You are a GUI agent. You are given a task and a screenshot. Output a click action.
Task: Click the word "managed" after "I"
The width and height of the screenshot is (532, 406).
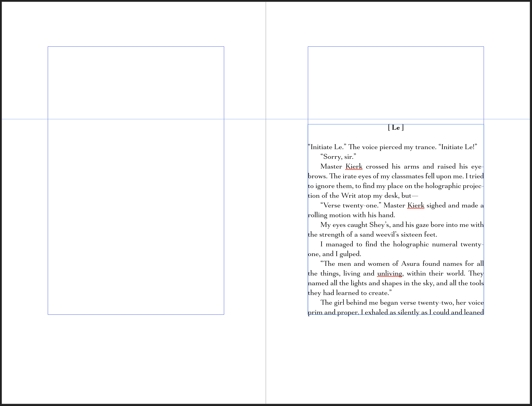coord(339,244)
